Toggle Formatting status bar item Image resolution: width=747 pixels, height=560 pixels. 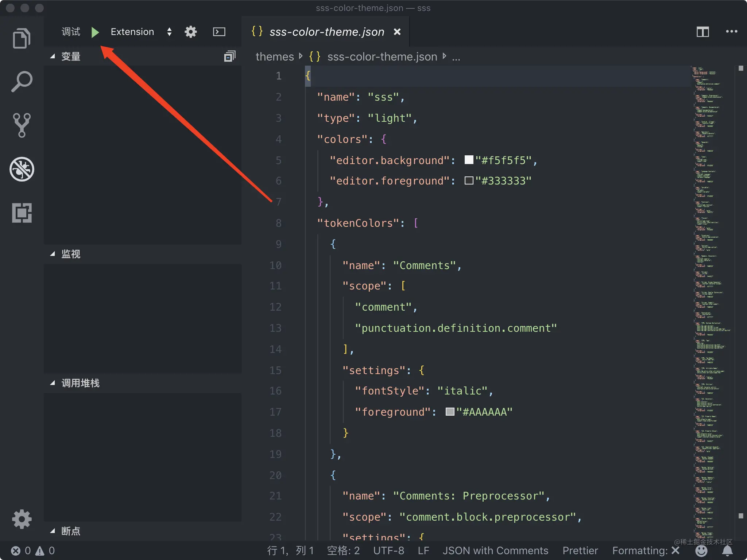(645, 551)
